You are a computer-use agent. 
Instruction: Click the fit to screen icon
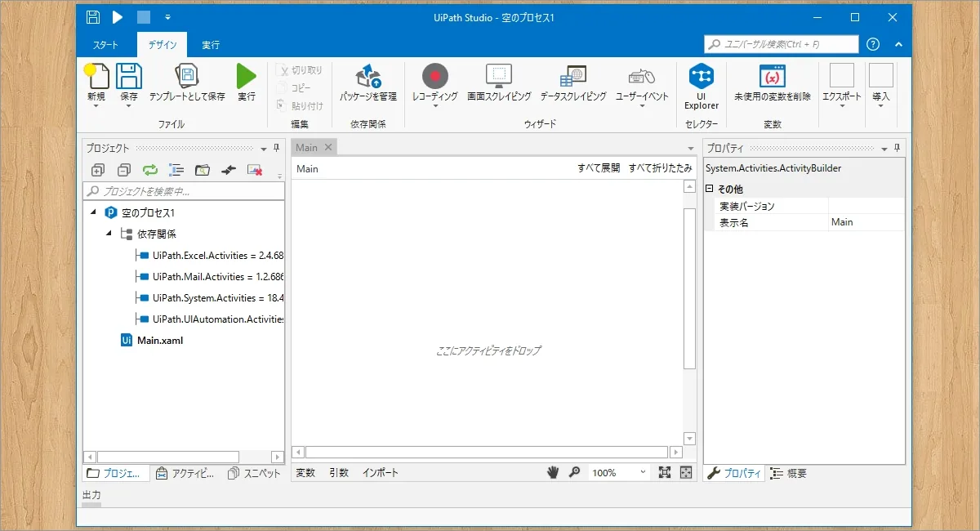(664, 472)
